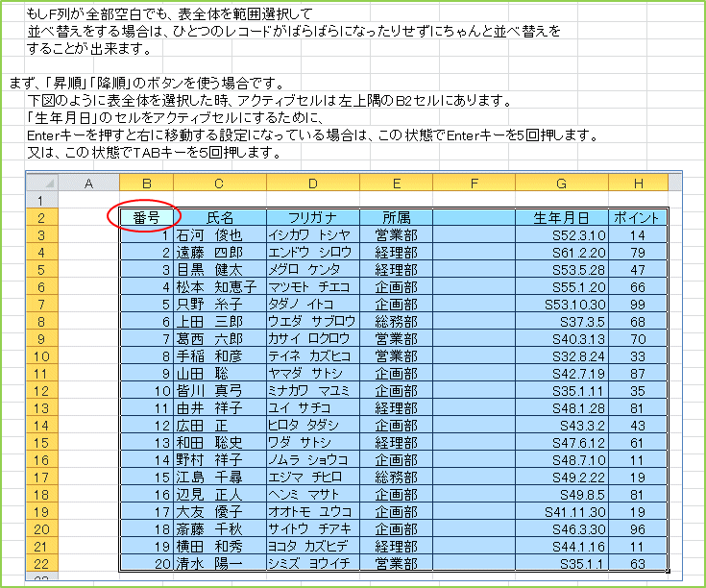Click birthdate cell S61.2.20
This screenshot has width=706, height=588.
[x=562, y=252]
